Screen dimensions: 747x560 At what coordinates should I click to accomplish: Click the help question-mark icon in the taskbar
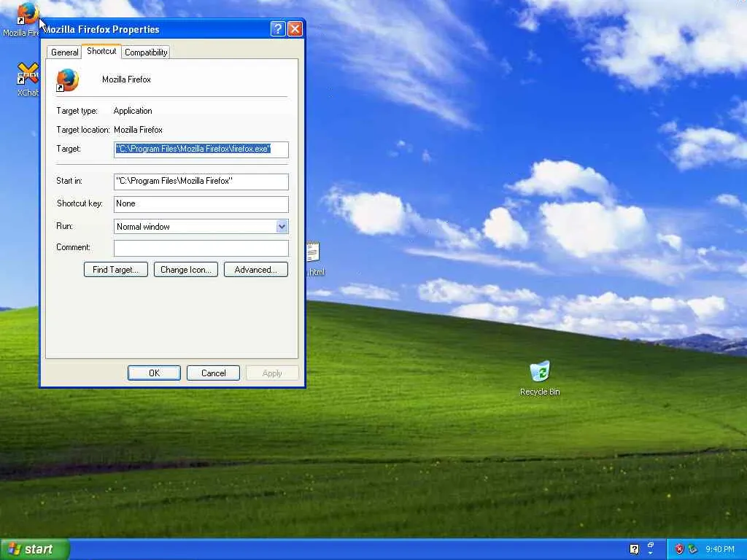[x=634, y=549]
